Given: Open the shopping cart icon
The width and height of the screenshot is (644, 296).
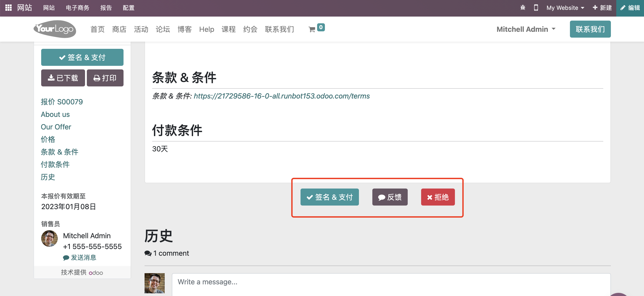Looking at the screenshot, I should (312, 30).
